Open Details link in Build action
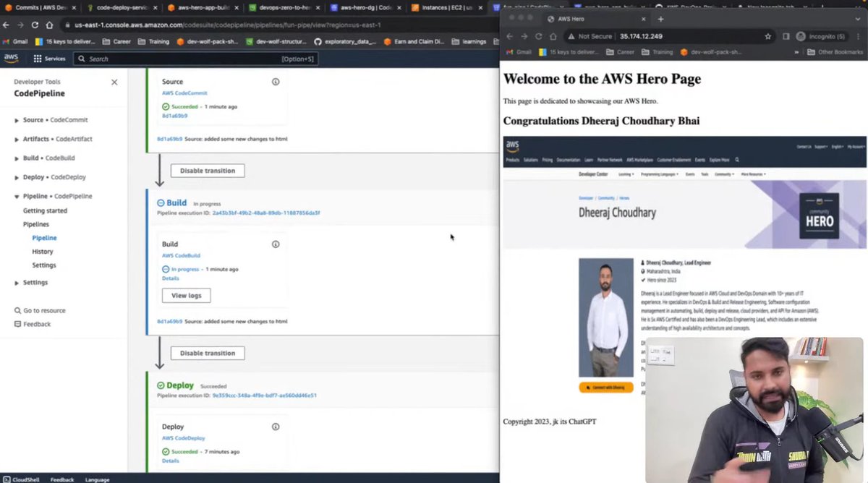This screenshot has height=483, width=868. point(170,278)
